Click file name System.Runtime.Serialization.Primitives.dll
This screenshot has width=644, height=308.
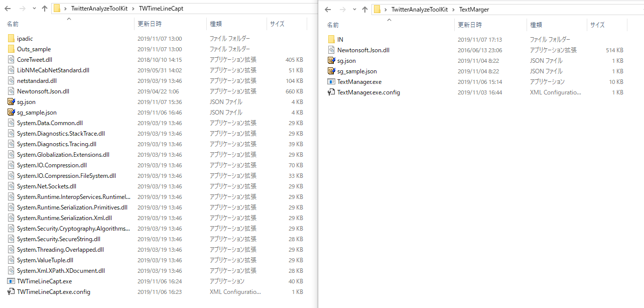pos(72,208)
